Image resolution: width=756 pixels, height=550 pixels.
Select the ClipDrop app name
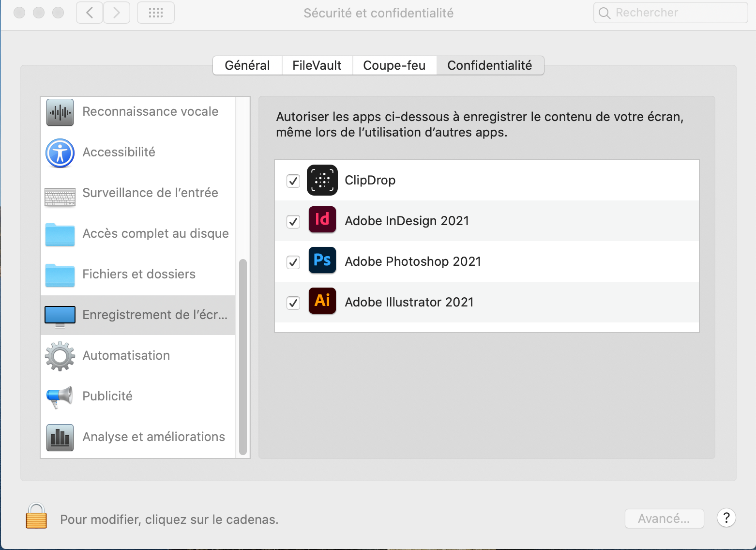tap(370, 180)
